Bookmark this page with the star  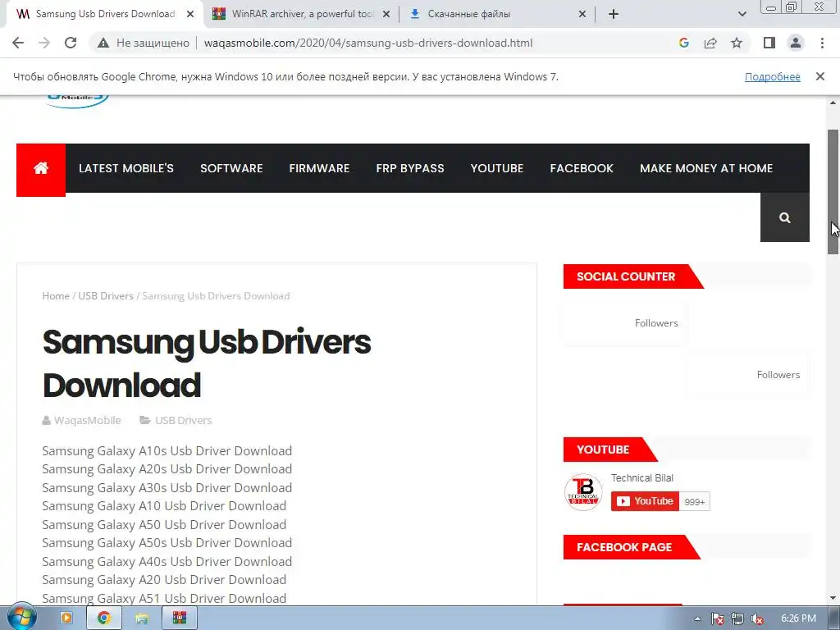(737, 43)
